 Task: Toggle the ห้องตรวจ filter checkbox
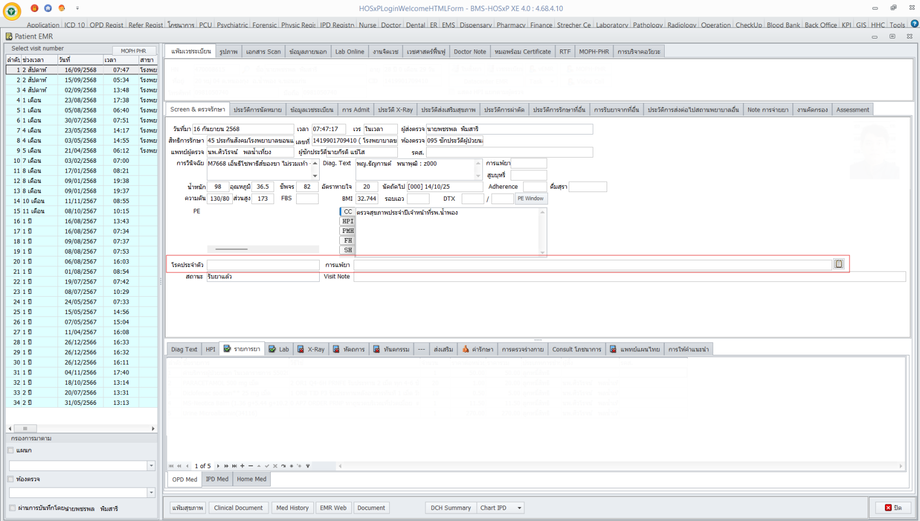11,479
